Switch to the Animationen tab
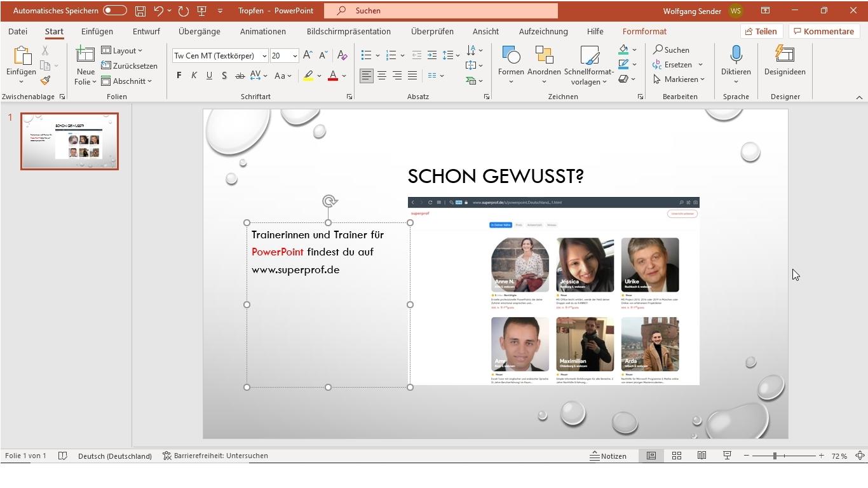 (x=263, y=31)
